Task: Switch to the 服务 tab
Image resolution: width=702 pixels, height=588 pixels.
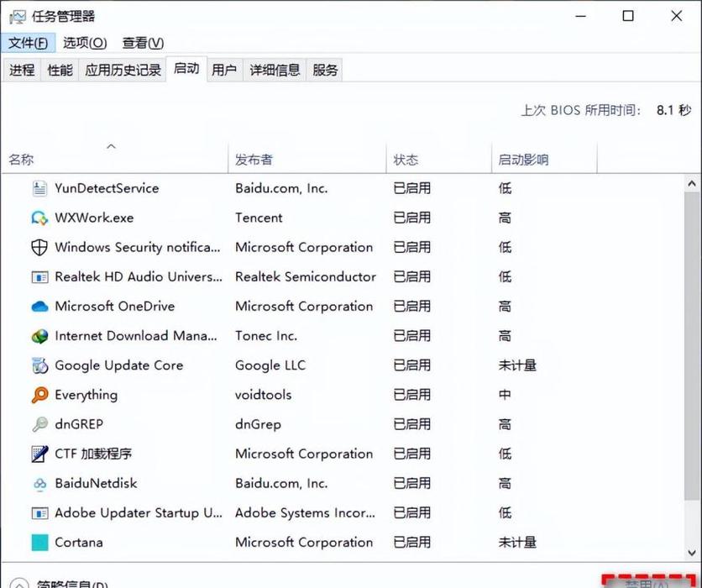Action: [x=325, y=70]
